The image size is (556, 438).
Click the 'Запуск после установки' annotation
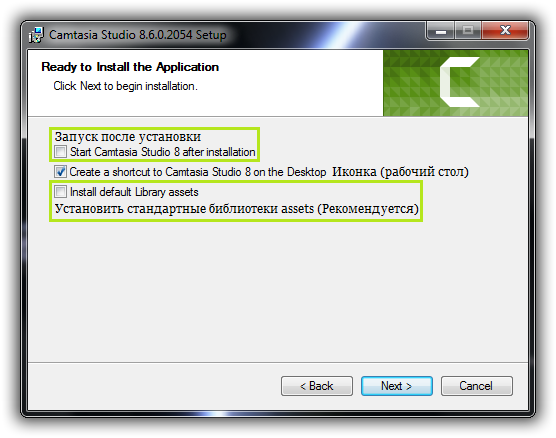[128, 137]
